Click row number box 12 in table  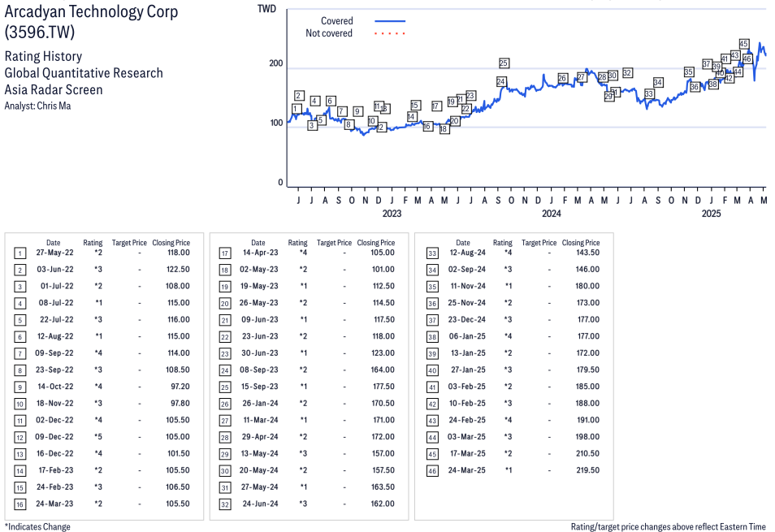19,438
